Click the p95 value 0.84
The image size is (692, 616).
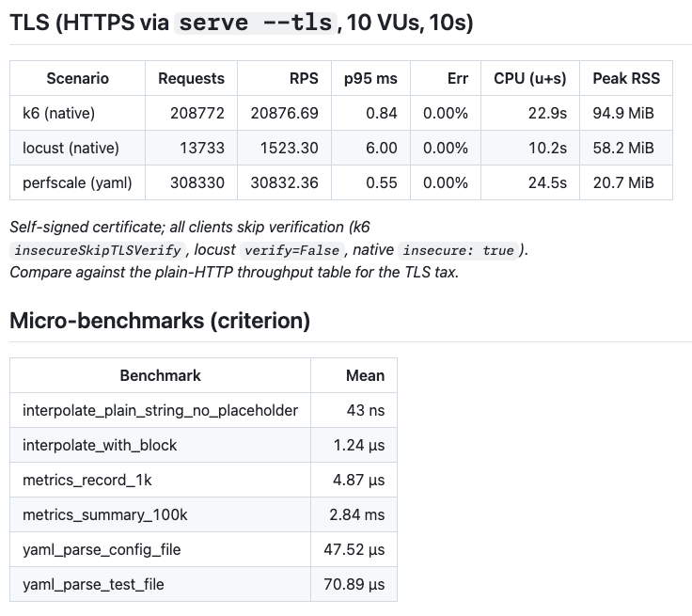[382, 113]
